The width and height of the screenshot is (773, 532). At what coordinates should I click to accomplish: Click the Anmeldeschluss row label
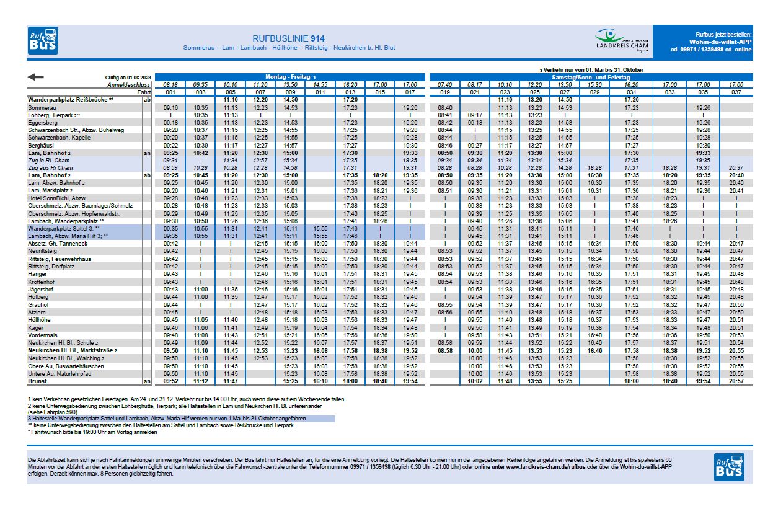(130, 84)
